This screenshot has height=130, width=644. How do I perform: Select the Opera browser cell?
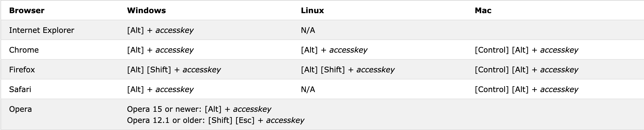(x=20, y=109)
